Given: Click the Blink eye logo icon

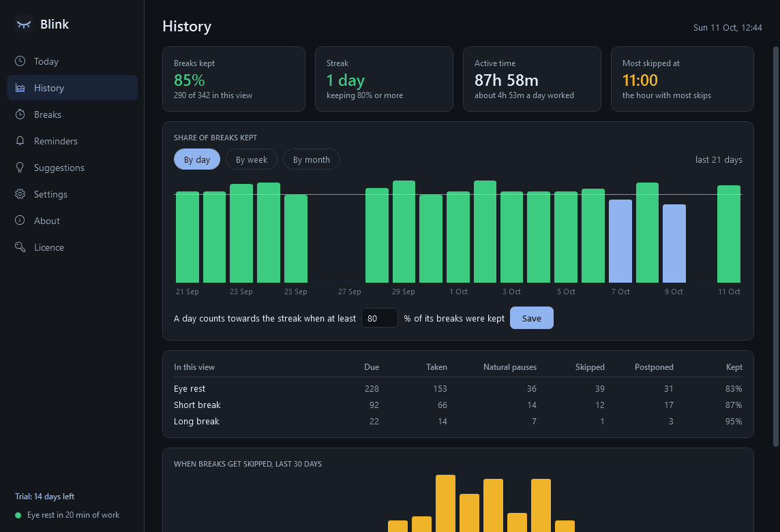Looking at the screenshot, I should point(23,24).
